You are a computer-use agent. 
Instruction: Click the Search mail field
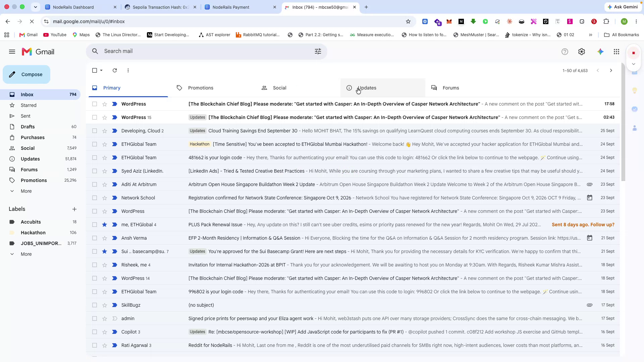point(206,51)
